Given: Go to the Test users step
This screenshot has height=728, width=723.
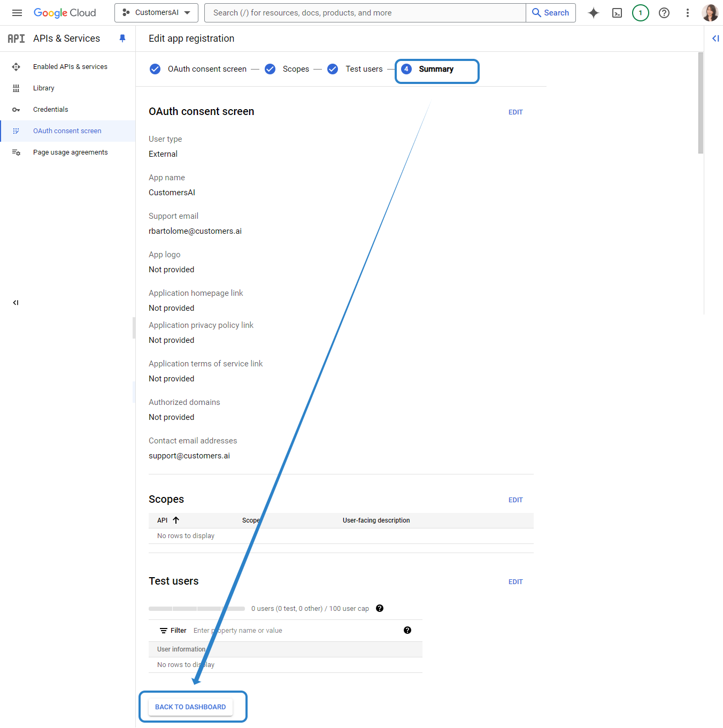Looking at the screenshot, I should pos(364,69).
